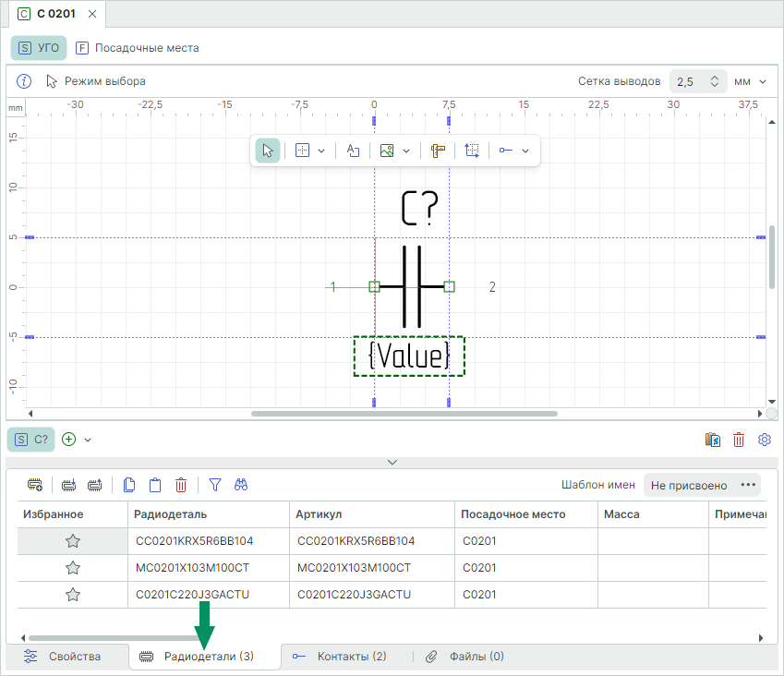Click the text label tool icon
The height and width of the screenshot is (676, 784).
pyautogui.click(x=353, y=151)
